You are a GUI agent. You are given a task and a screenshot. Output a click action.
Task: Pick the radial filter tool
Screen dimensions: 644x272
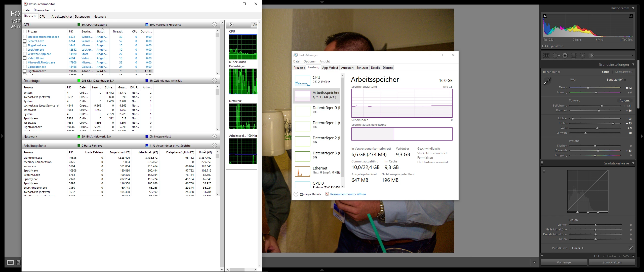click(582, 56)
